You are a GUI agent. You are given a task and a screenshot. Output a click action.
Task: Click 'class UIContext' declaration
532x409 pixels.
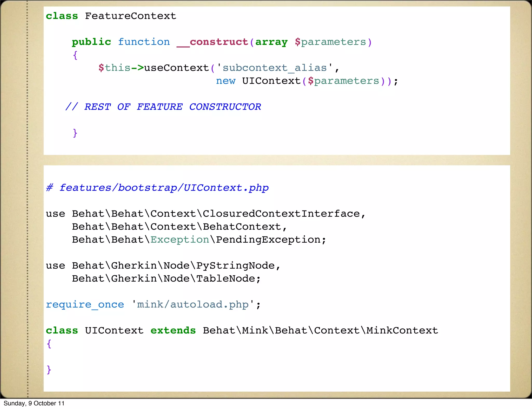coord(95,331)
